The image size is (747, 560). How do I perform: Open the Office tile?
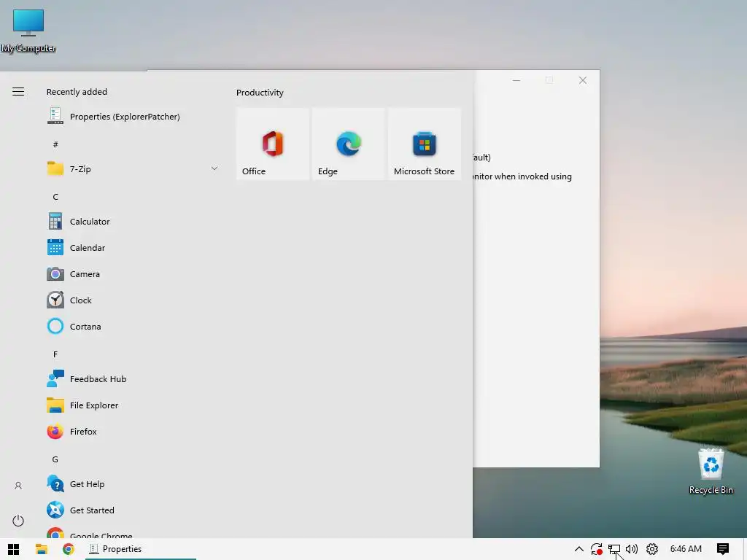tap(273, 144)
